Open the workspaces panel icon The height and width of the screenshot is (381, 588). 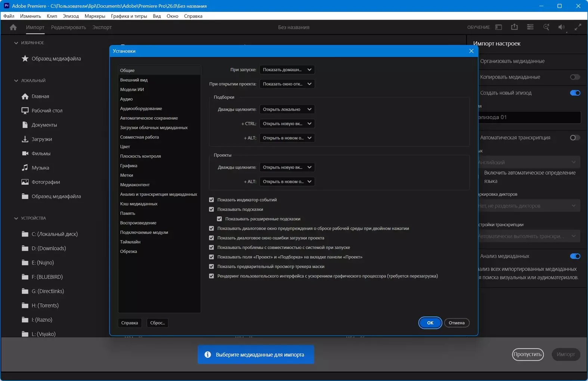coord(498,27)
